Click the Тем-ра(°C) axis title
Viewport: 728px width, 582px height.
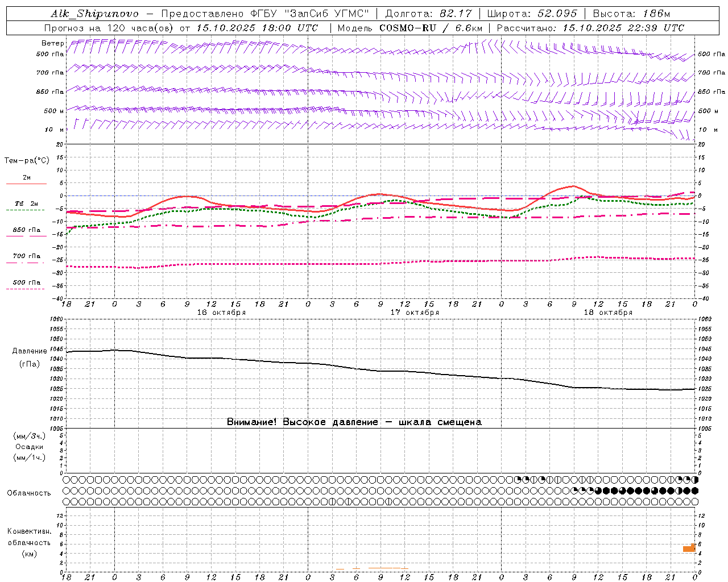[27, 160]
